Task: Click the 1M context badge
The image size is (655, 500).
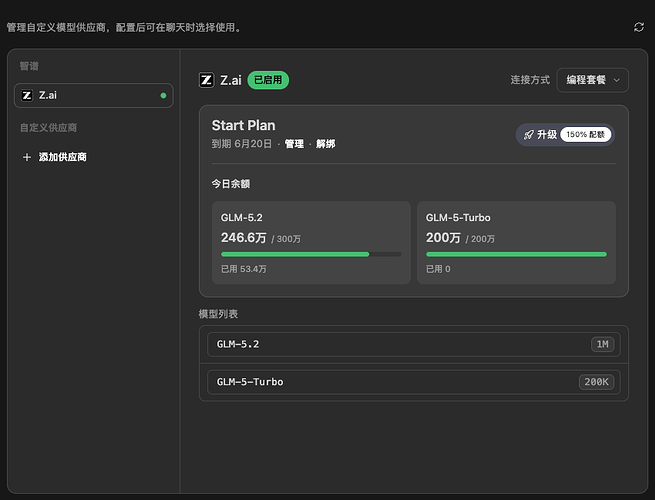Action: pos(602,344)
